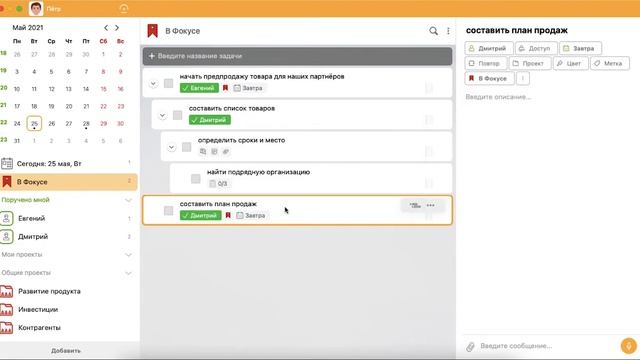Click the Дмитрий assignee button in details
The width and height of the screenshot is (640, 360).
[489, 48]
